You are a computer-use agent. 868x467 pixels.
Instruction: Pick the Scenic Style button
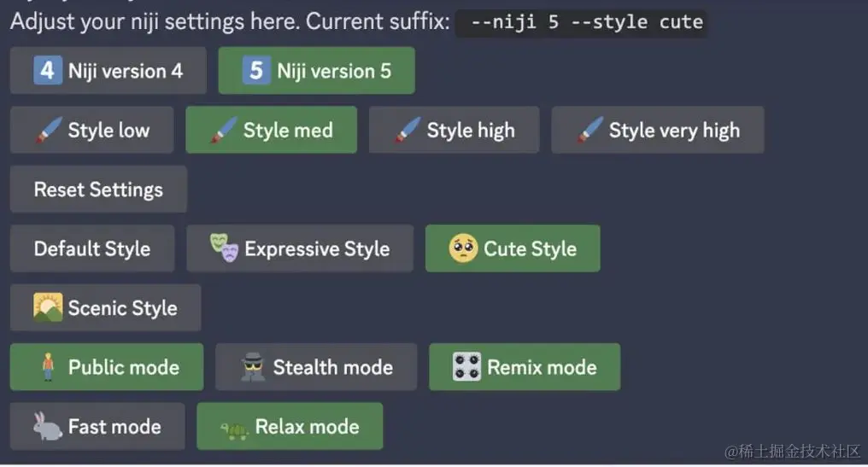pyautogui.click(x=106, y=307)
